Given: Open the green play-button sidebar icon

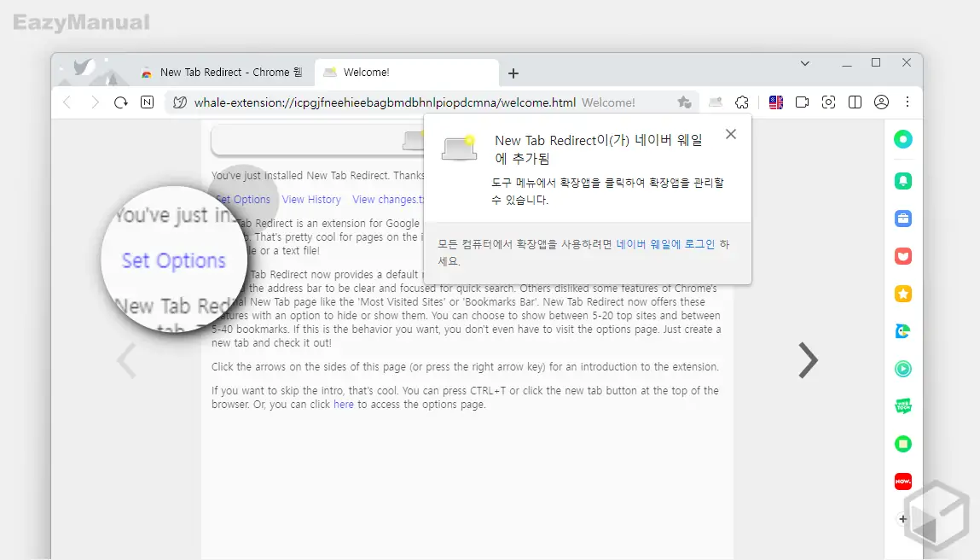Looking at the screenshot, I should pyautogui.click(x=903, y=369).
